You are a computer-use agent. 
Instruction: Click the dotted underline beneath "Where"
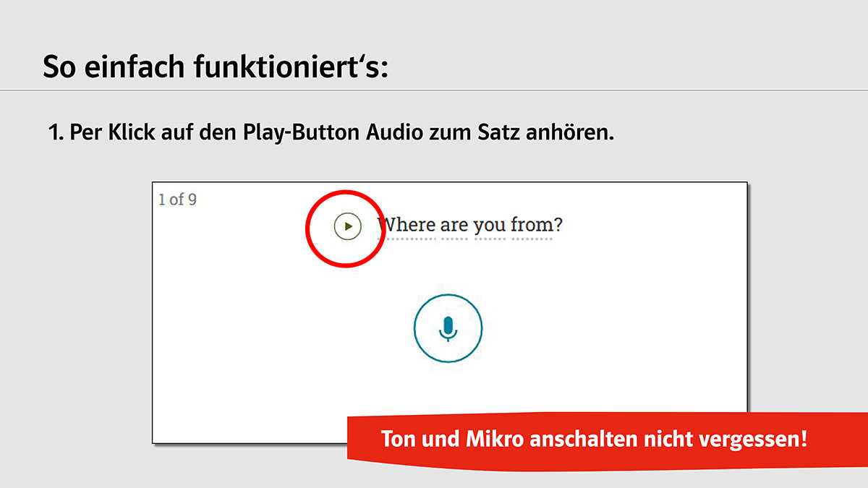coord(407,239)
